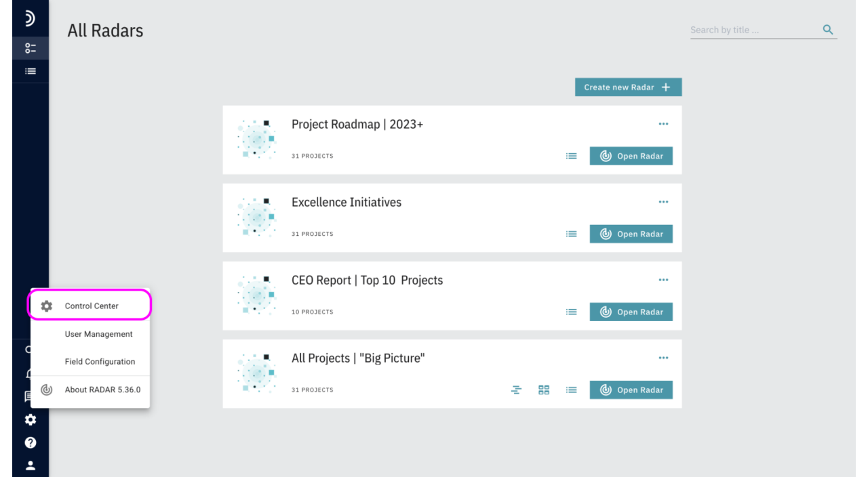
Task: Open the Help question mark icon
Action: pyautogui.click(x=30, y=442)
